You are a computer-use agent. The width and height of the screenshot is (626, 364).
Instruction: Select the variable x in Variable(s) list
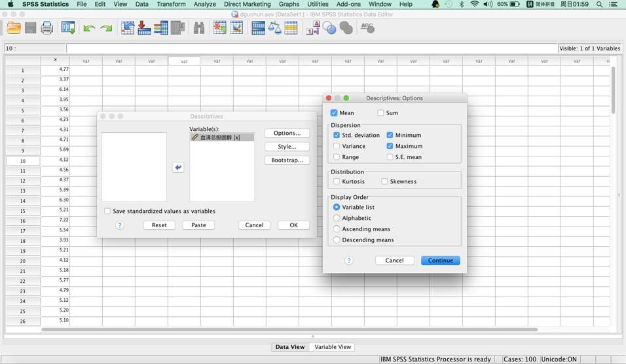222,137
